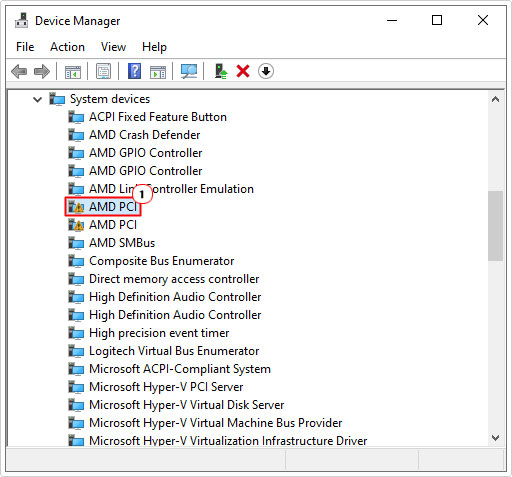Screen dimensions: 512x477
Task: Select High precision event timer
Action: [x=159, y=333]
